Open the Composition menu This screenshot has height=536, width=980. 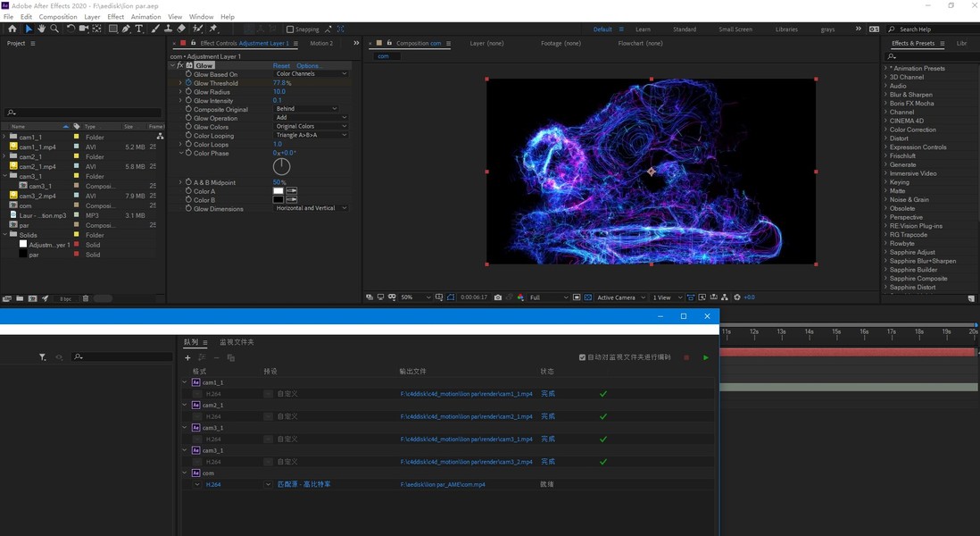point(57,17)
